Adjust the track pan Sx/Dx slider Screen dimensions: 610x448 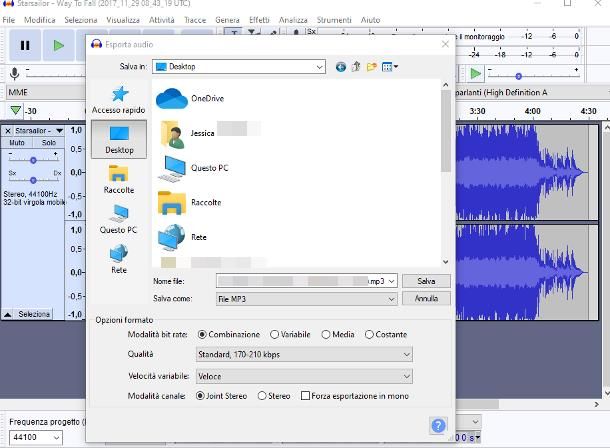click(x=33, y=180)
